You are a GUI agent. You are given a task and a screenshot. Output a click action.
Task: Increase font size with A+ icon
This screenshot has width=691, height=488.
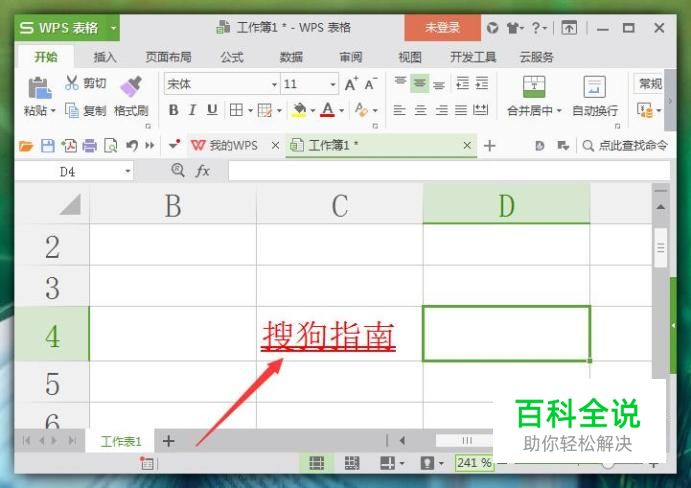click(x=351, y=84)
